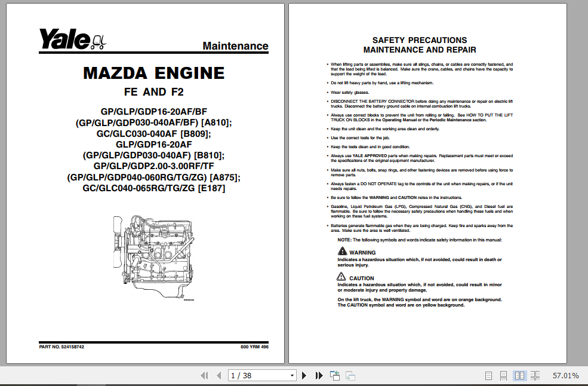Click the CAUTION triangle symbol
Viewport: 588px width, 386px height.
point(341,277)
